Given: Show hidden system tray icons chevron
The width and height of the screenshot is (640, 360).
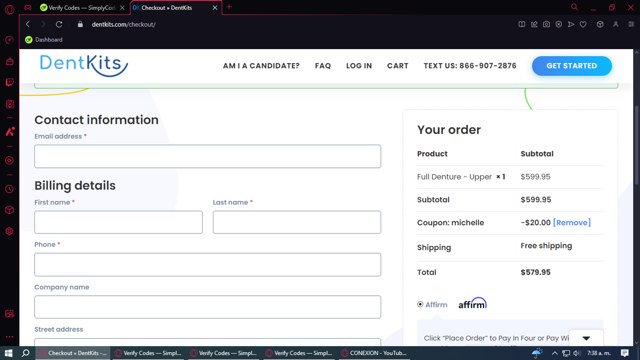Looking at the screenshot, I should 555,353.
